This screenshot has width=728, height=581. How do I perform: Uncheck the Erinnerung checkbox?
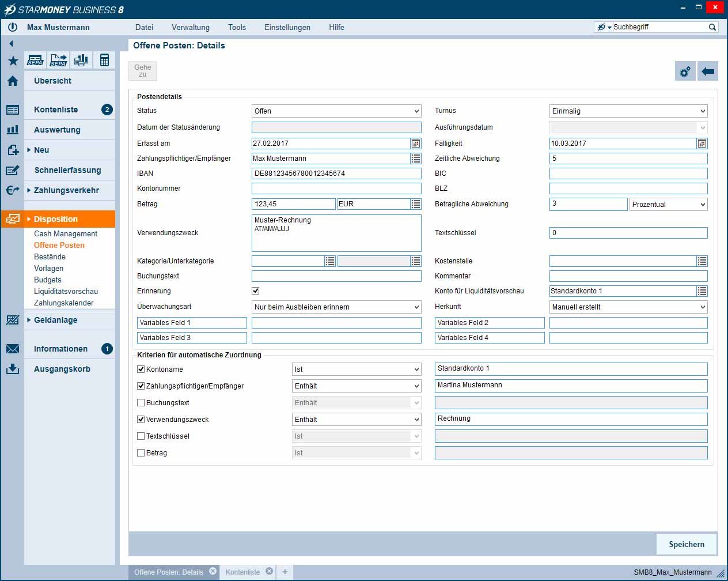pyautogui.click(x=256, y=291)
